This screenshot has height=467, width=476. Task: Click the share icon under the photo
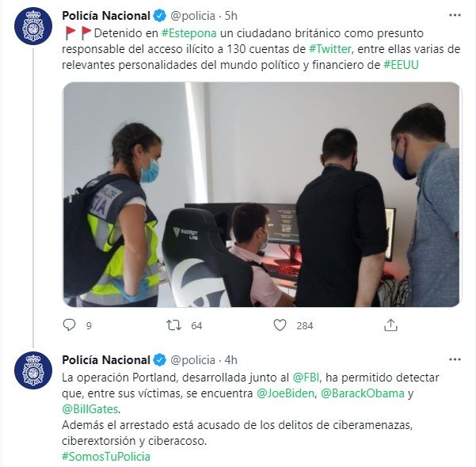pyautogui.click(x=390, y=325)
